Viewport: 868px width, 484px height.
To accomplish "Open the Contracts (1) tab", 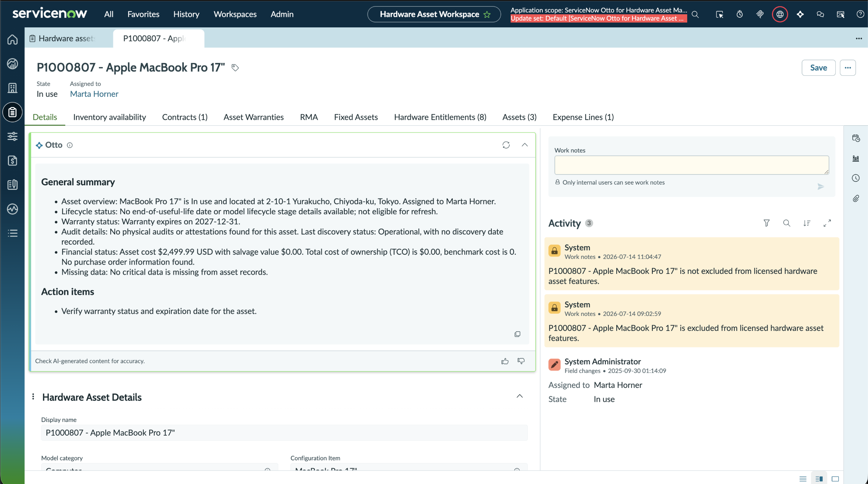I will (x=185, y=117).
